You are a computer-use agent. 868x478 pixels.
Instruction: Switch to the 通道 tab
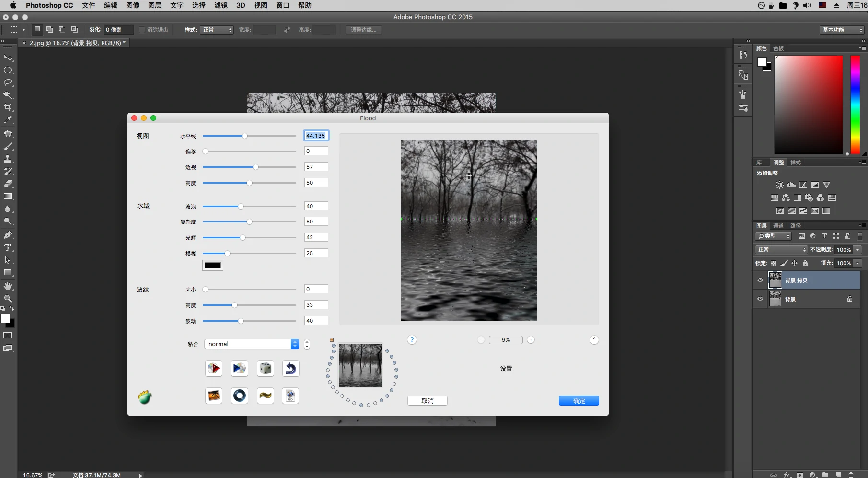(778, 226)
